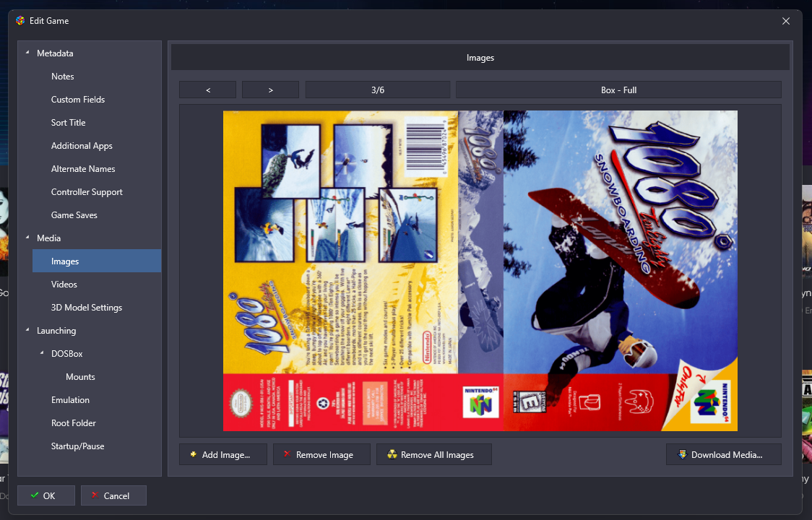Click the 3/6 image counter
This screenshot has height=520, width=812.
pyautogui.click(x=378, y=90)
